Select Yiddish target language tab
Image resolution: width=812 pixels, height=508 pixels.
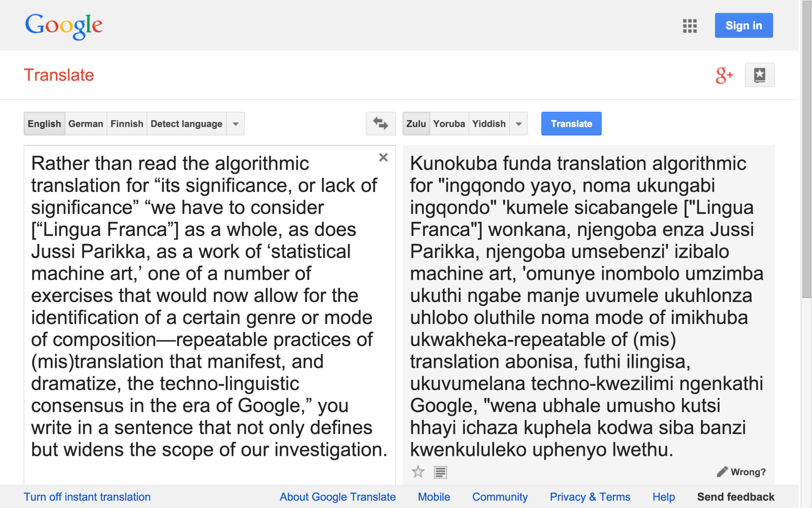pos(488,124)
